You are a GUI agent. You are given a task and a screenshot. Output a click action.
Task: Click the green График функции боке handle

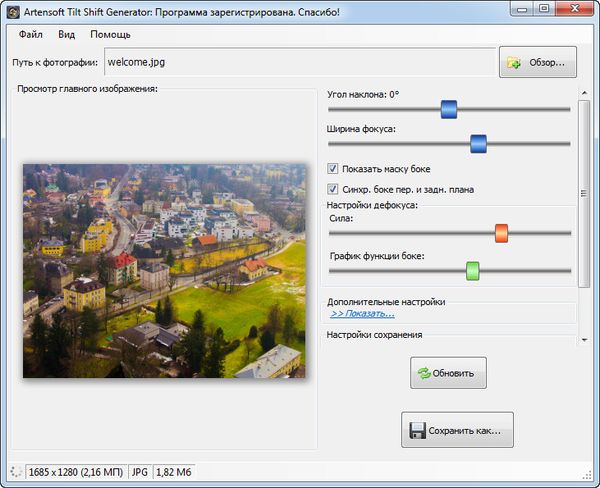click(x=472, y=270)
